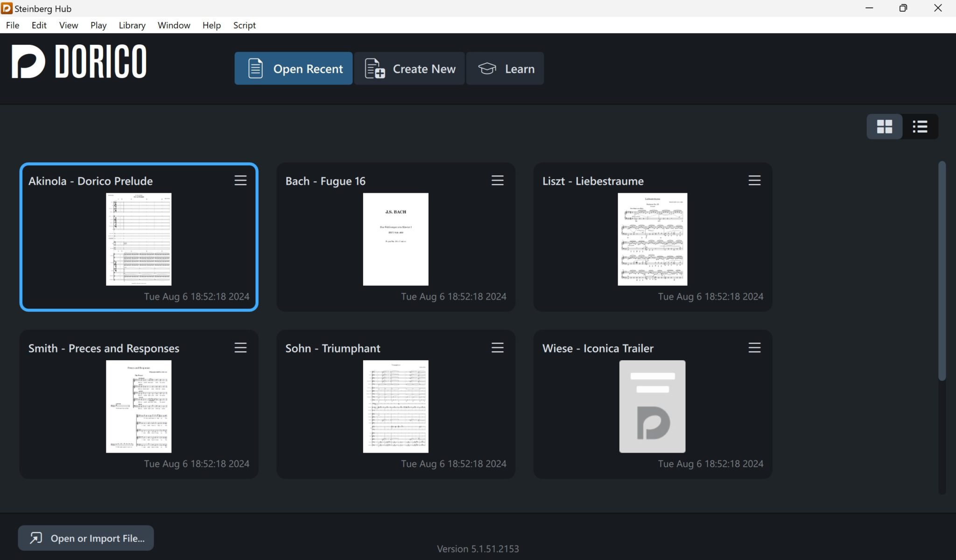Click the Dorico logo

[x=79, y=62]
